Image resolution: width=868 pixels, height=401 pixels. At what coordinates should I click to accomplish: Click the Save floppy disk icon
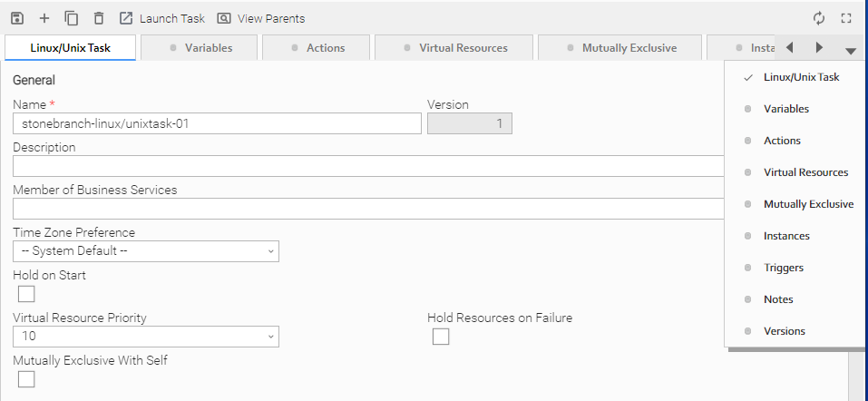(x=17, y=18)
